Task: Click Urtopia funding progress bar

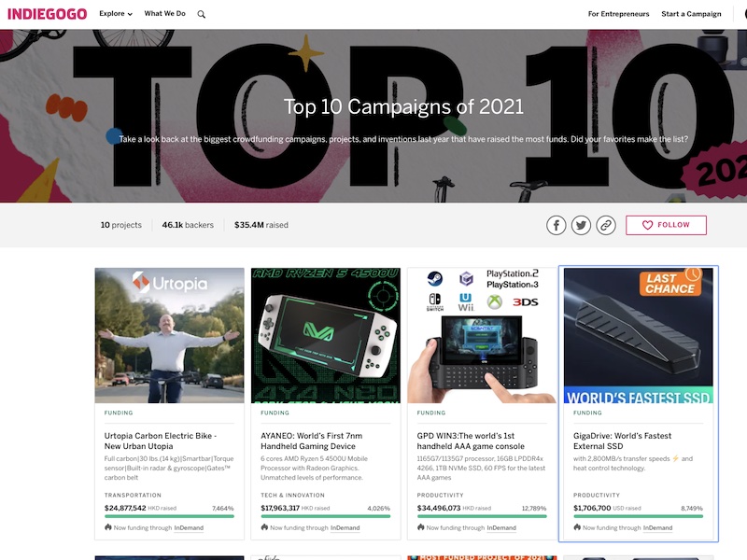Action: coord(169,516)
